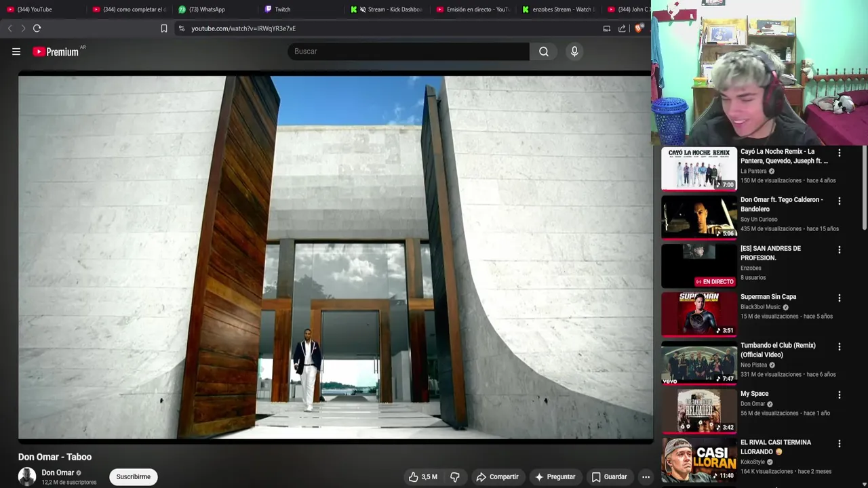Open three-dot menu for Superman Sin Capa
Viewport: 868px width, 488px height.
point(840,298)
